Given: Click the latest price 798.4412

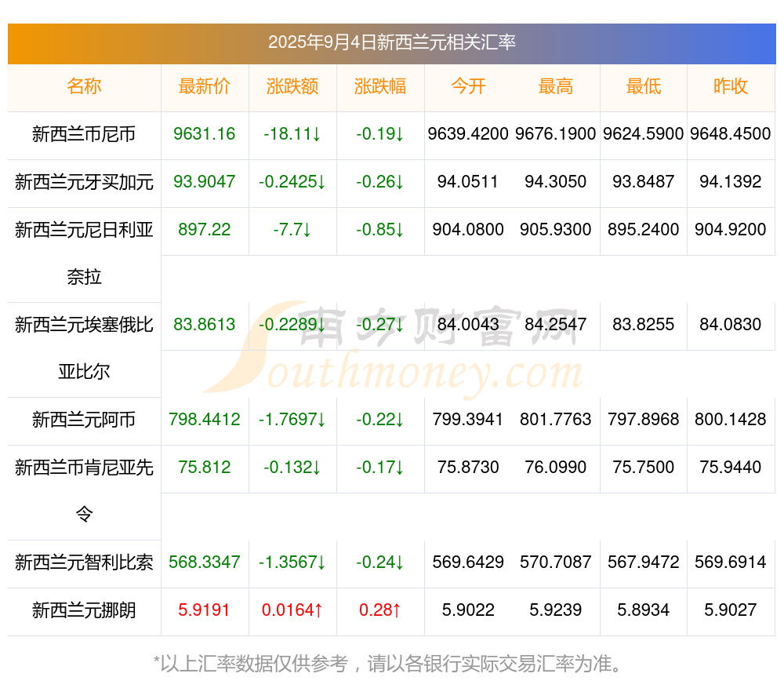Looking at the screenshot, I should (x=205, y=419).
